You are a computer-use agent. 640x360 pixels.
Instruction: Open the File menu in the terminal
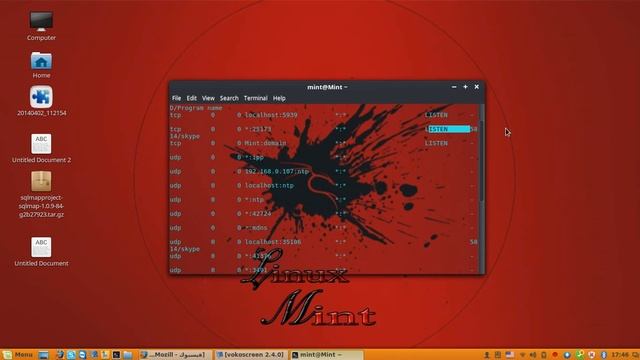point(176,98)
